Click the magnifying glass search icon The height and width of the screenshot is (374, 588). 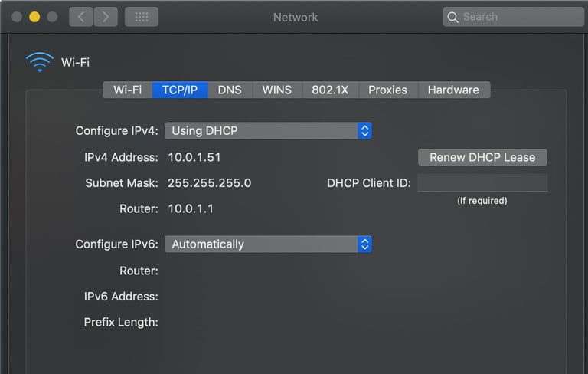[x=453, y=17]
